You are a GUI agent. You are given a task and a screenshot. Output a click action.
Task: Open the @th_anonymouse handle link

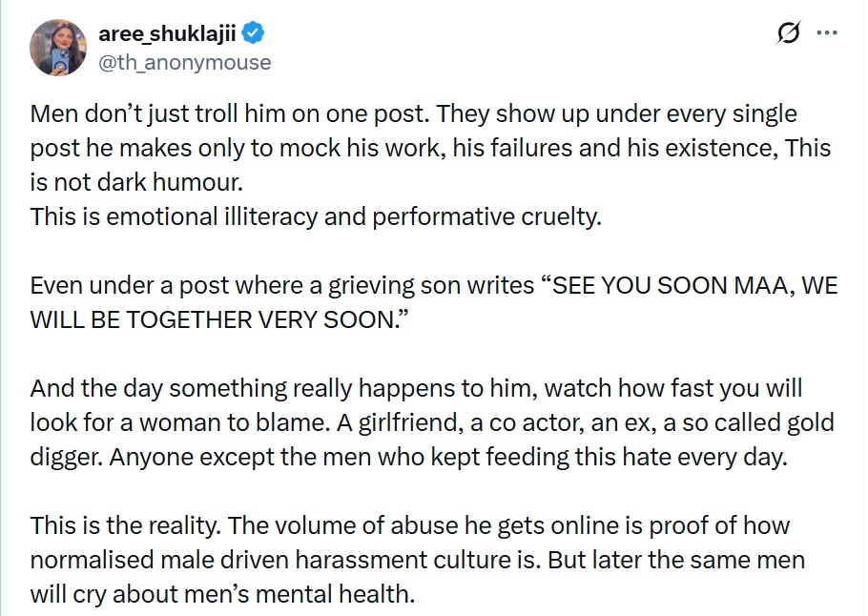(x=185, y=62)
